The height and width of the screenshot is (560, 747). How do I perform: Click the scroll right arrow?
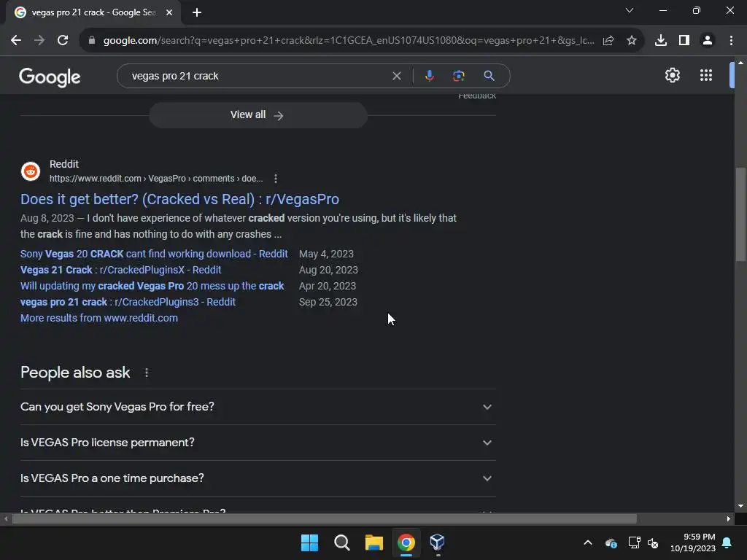pos(729,518)
